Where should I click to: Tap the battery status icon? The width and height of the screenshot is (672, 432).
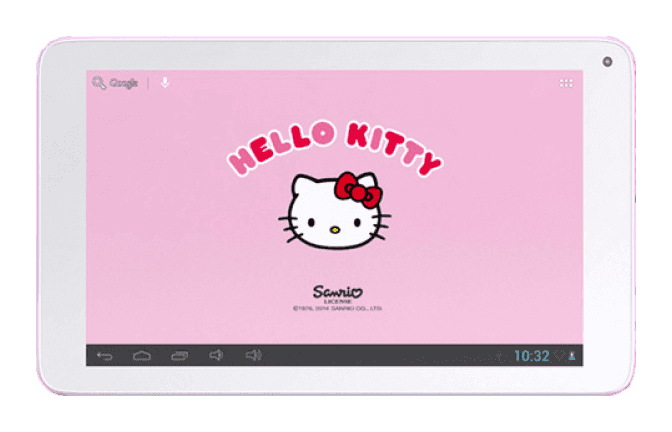pos(572,356)
